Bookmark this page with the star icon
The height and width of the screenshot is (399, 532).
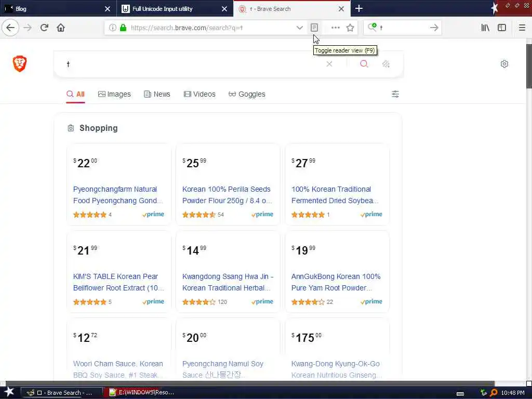pos(350,28)
